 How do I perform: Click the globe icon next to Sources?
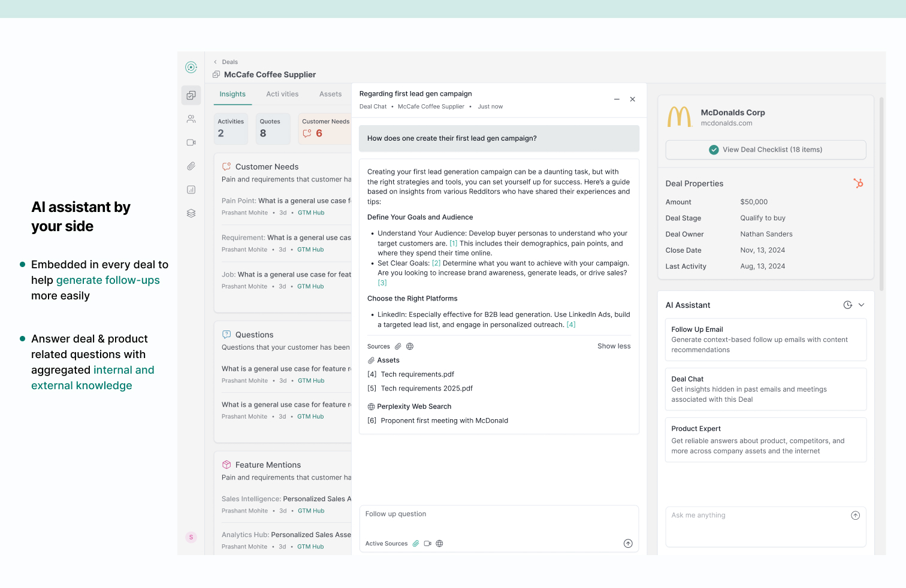coord(410,346)
